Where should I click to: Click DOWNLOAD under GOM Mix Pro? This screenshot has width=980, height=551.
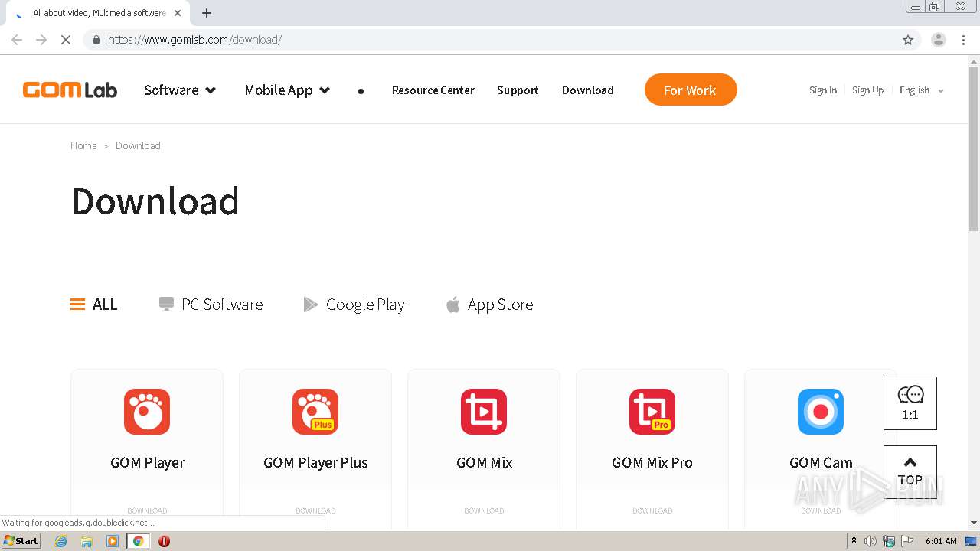(x=652, y=510)
